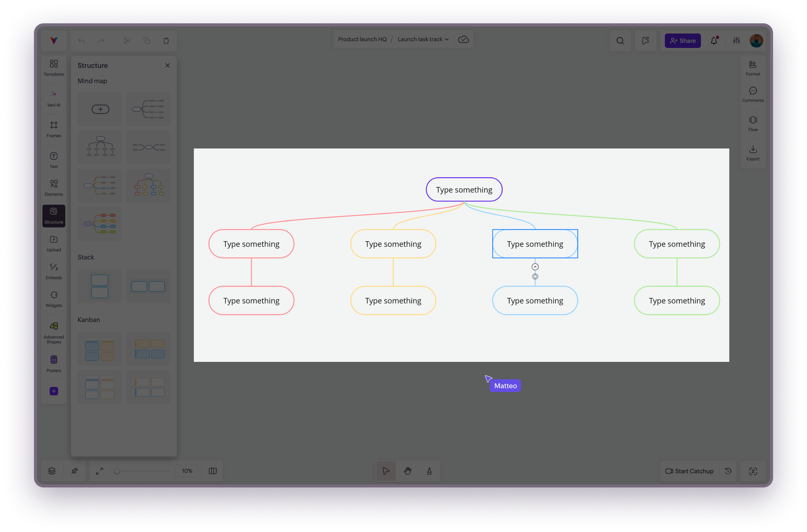Open the Elements panel
807x532 pixels.
point(54,188)
